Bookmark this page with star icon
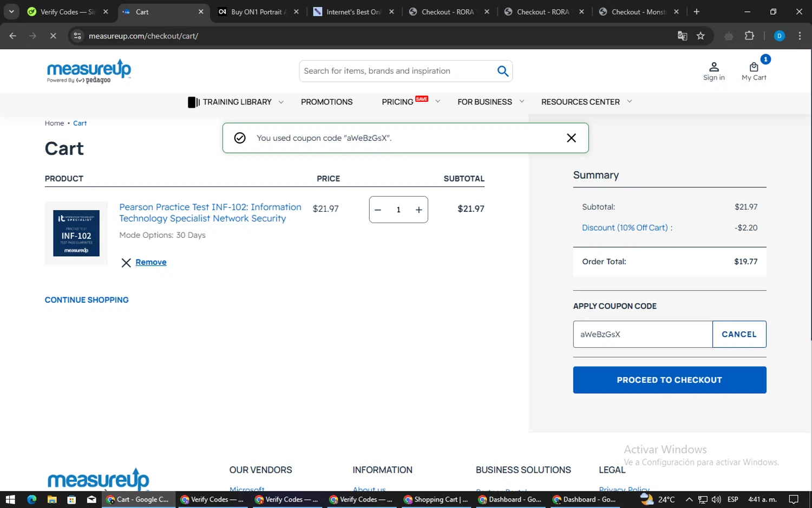The height and width of the screenshot is (508, 812). click(x=700, y=36)
